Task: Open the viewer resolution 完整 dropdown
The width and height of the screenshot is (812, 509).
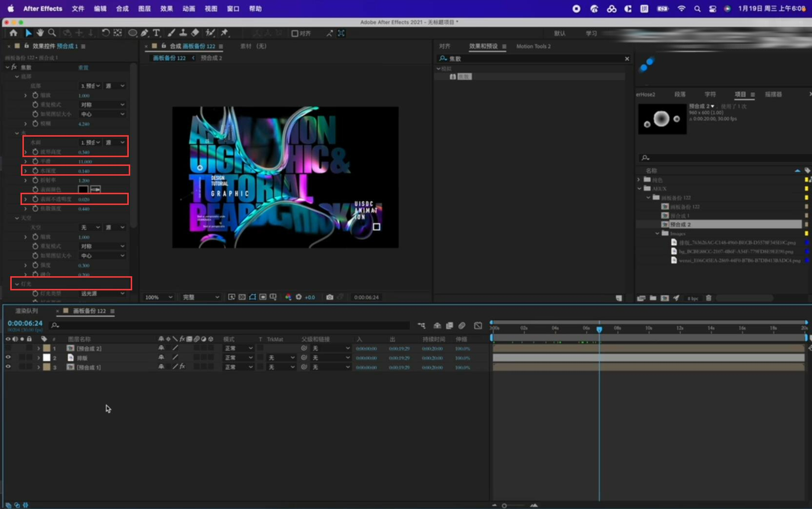Action: (200, 297)
